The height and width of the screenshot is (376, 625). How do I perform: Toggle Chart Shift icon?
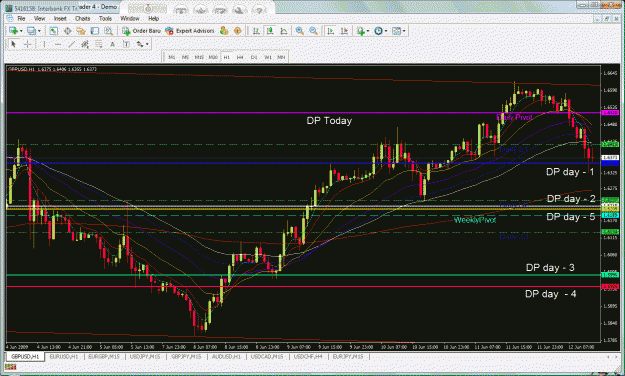(x=344, y=31)
